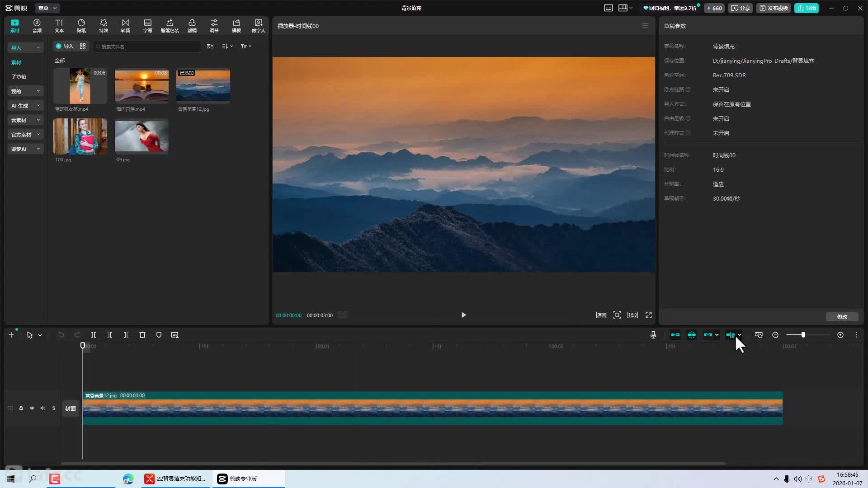Toggle auto snapping in timeline toolbar

tap(691, 335)
